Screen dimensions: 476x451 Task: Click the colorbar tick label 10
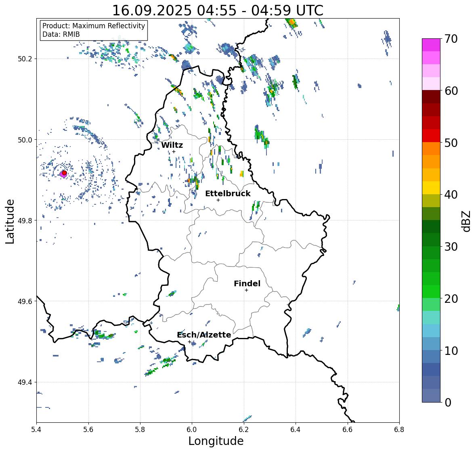coord(451,350)
